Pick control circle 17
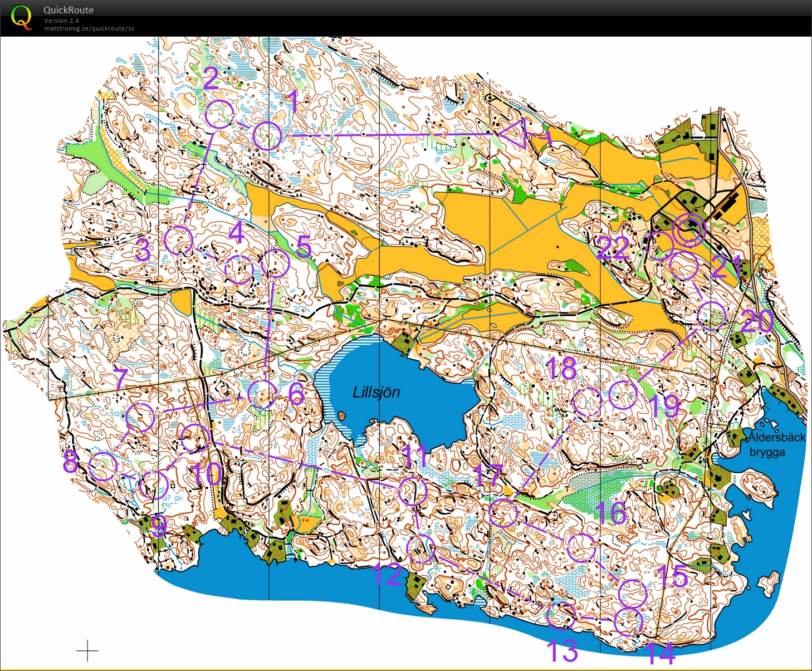Image resolution: width=812 pixels, height=671 pixels. pyautogui.click(x=503, y=513)
